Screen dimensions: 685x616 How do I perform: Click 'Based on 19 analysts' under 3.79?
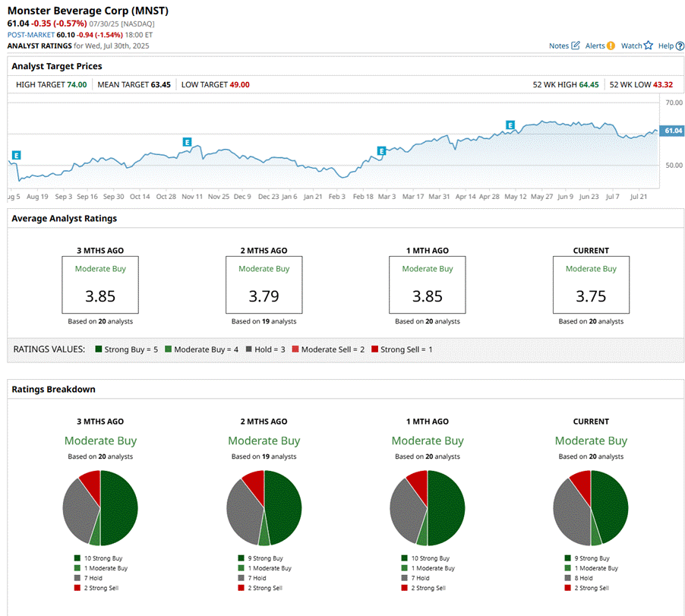tap(264, 321)
